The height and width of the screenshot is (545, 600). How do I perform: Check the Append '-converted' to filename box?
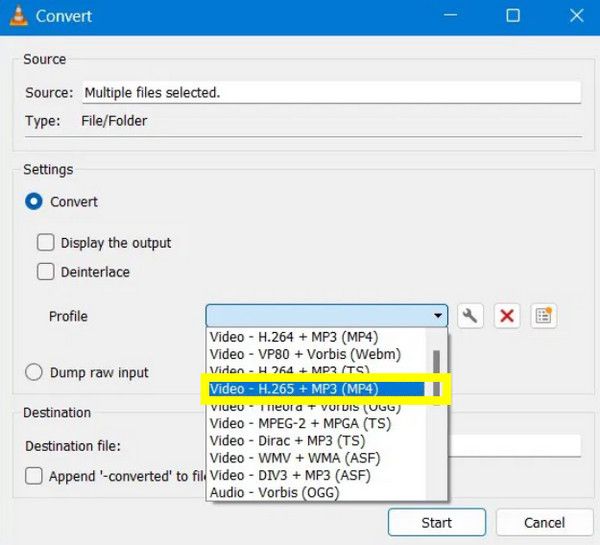point(34,476)
